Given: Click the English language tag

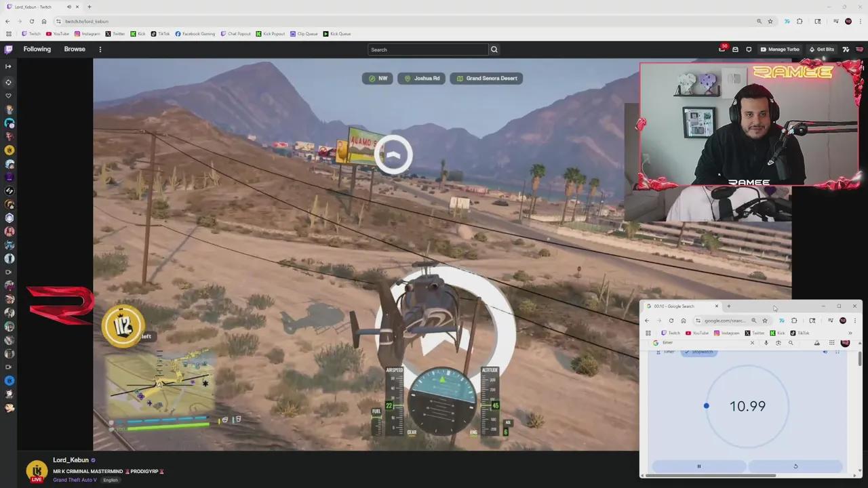Looking at the screenshot, I should pyautogui.click(x=110, y=480).
